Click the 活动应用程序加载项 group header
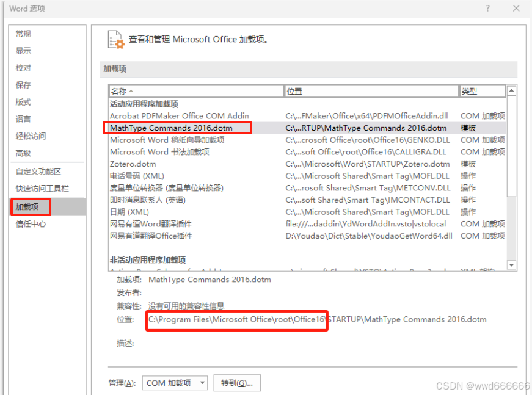Image resolution: width=532 pixels, height=395 pixels. coord(144,104)
